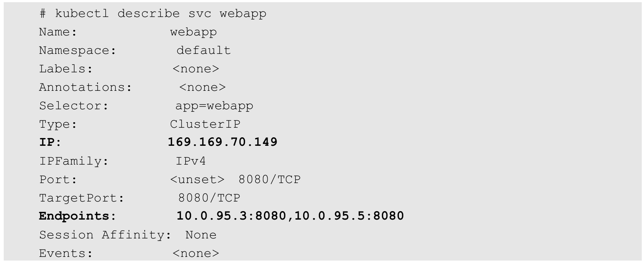Click the default namespace value
The image size is (644, 265).
point(203,51)
